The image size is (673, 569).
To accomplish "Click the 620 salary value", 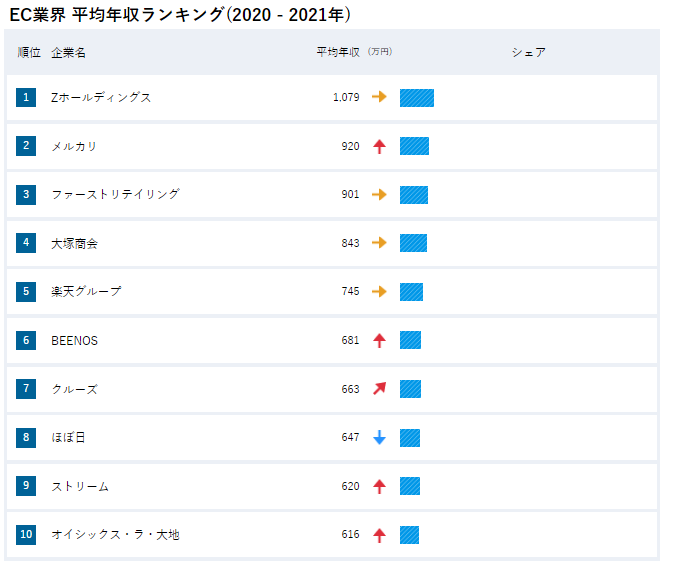I will click(x=350, y=486).
